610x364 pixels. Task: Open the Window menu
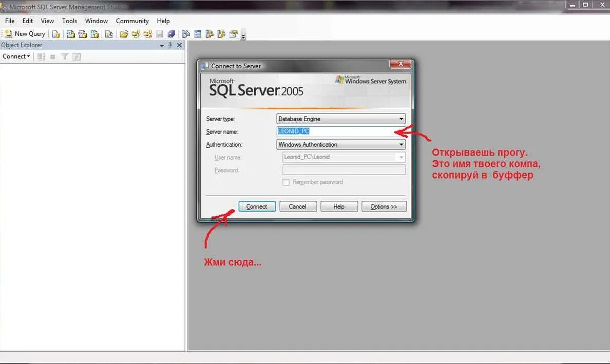(x=97, y=21)
